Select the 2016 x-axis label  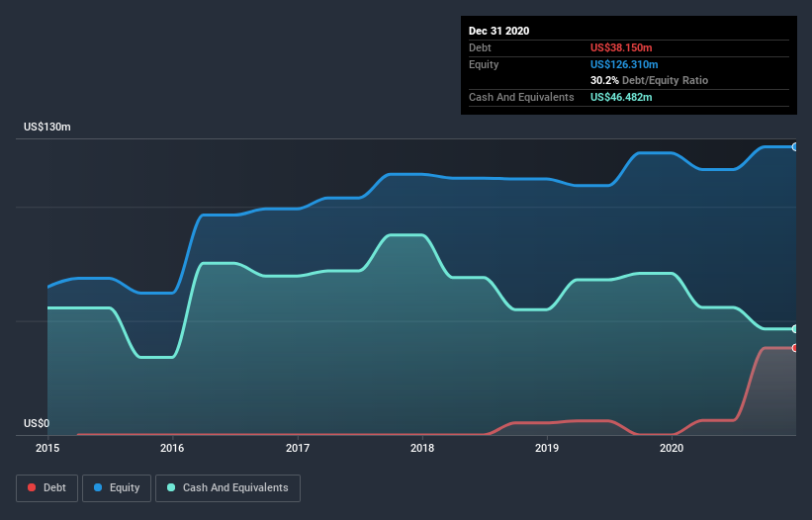pyautogui.click(x=172, y=448)
